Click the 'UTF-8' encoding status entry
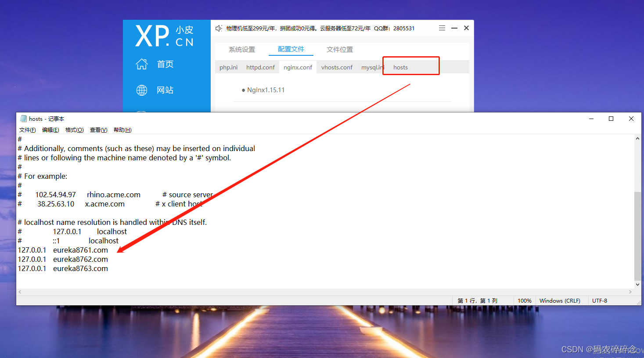The width and height of the screenshot is (644, 358). pos(600,301)
